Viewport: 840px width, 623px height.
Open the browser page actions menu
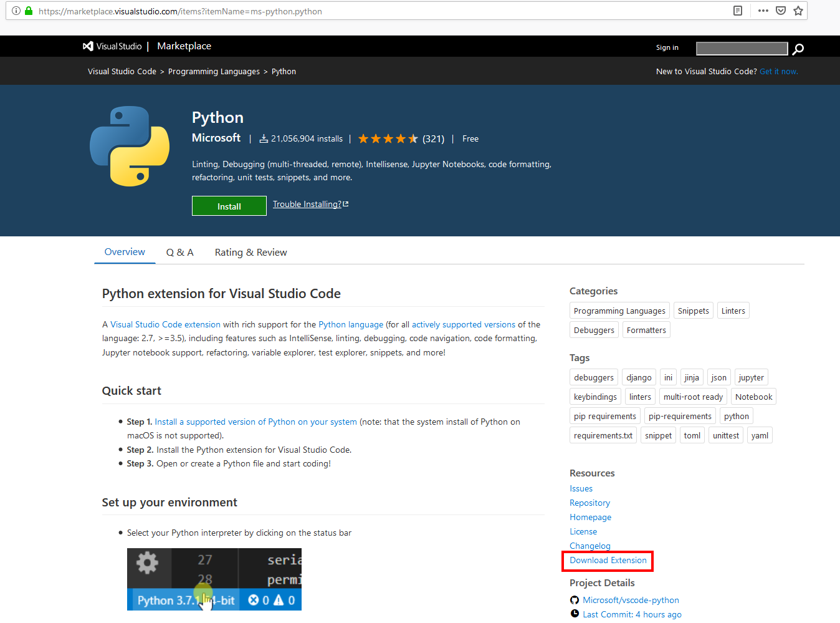click(763, 11)
